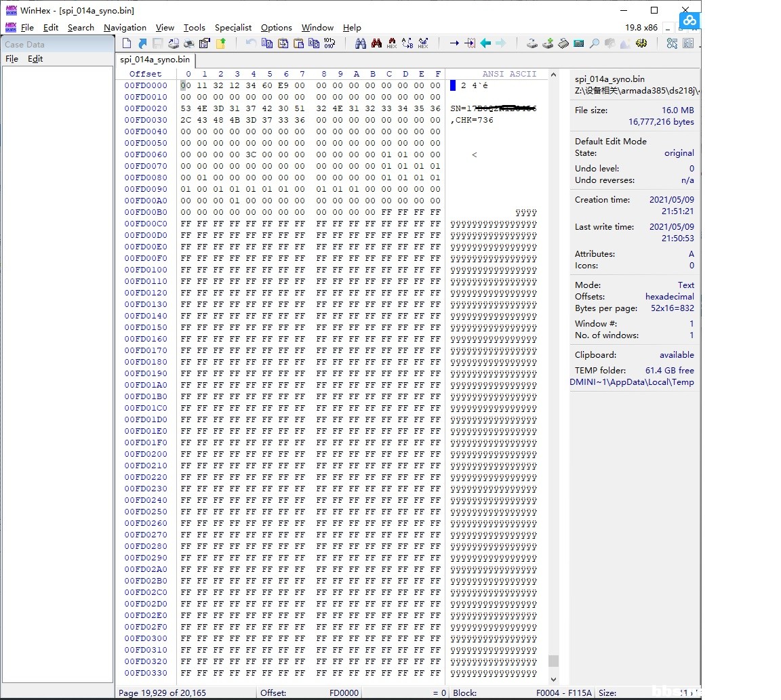Click the Copy block icon
Image resolution: width=781 pixels, height=700 pixels.
(267, 43)
